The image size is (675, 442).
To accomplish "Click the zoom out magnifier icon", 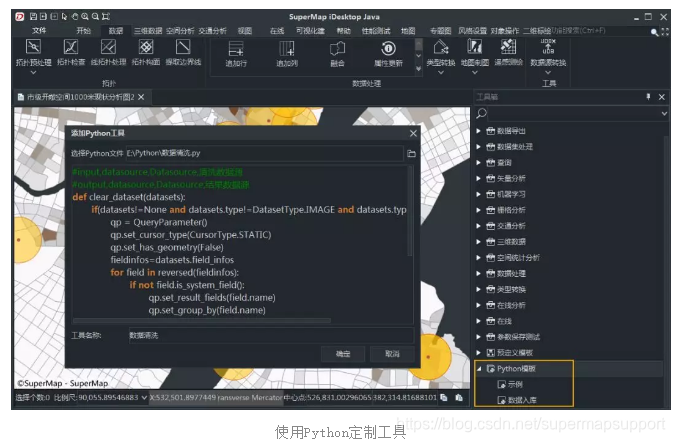I will click(95, 16).
